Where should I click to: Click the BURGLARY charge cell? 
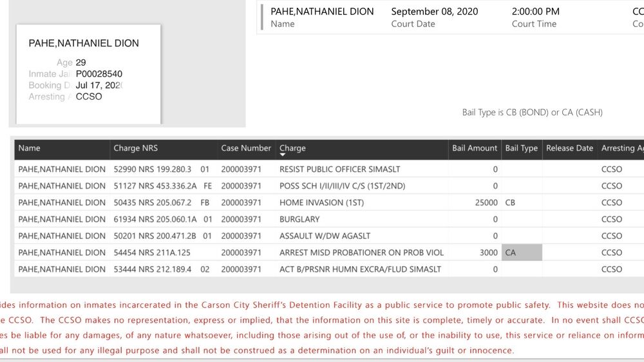coord(299,219)
